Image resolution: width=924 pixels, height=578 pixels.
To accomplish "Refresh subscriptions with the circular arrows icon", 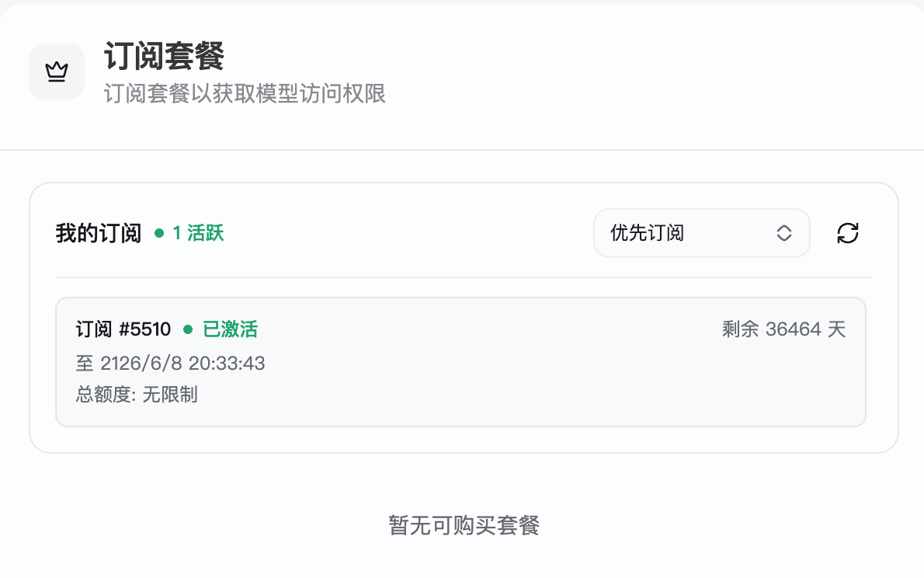I will (x=847, y=233).
